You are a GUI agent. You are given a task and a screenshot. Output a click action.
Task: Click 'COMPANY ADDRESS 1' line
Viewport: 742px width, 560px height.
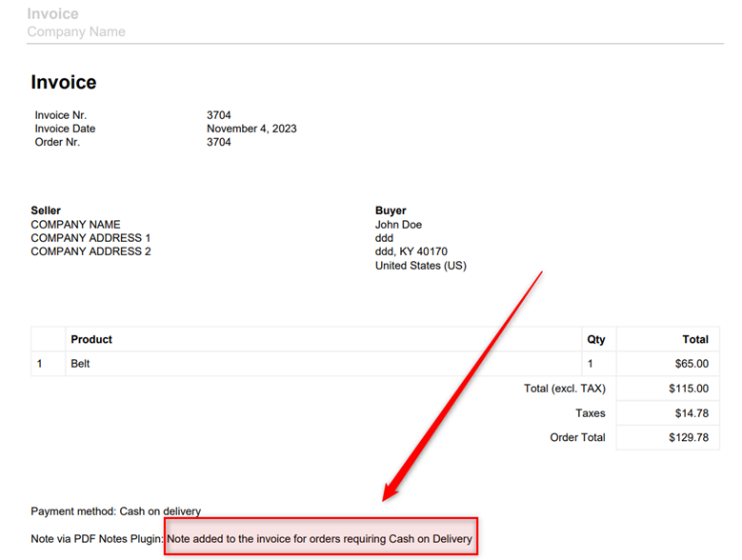coord(90,238)
